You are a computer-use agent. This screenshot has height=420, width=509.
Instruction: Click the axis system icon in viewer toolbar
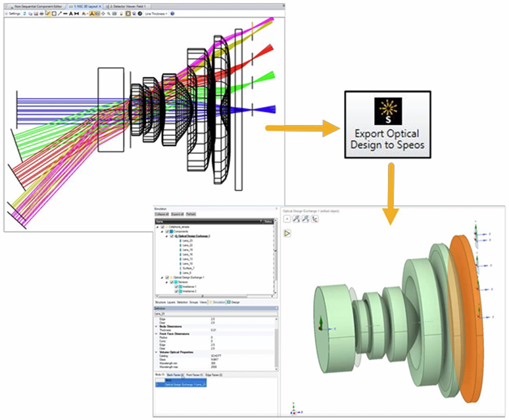(314, 219)
